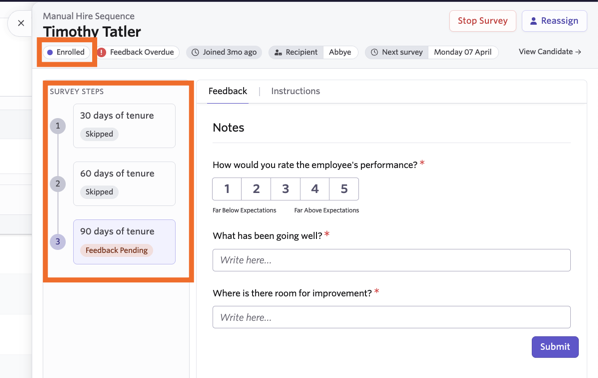Click the Joined 3mo ago text

coord(230,52)
